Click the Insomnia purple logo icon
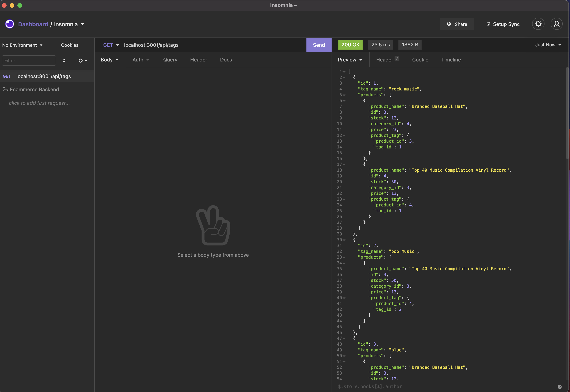The image size is (570, 392). (x=10, y=24)
